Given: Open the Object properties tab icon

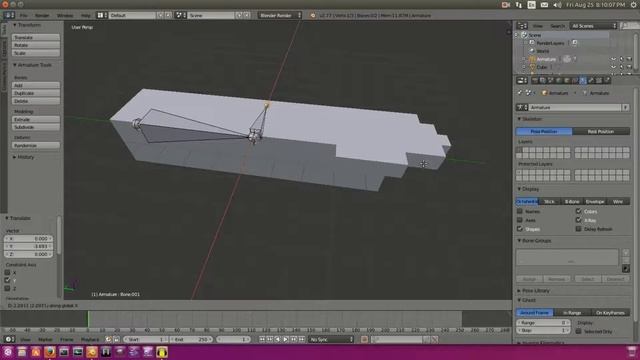Looking at the screenshot, I should click(567, 80).
